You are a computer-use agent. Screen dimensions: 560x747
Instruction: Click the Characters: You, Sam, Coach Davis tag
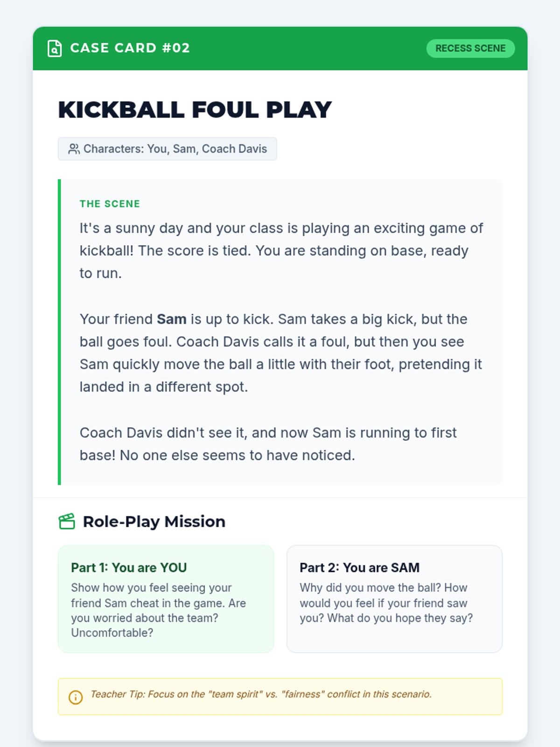click(167, 149)
